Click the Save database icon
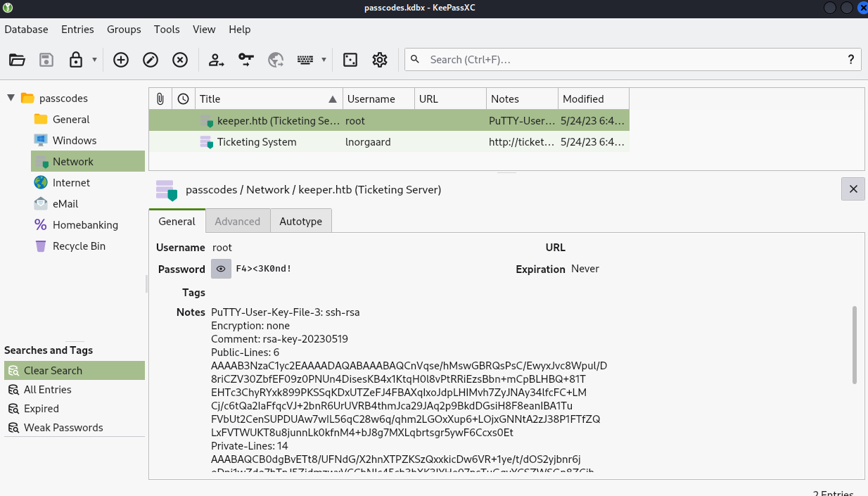868x496 pixels. click(46, 60)
